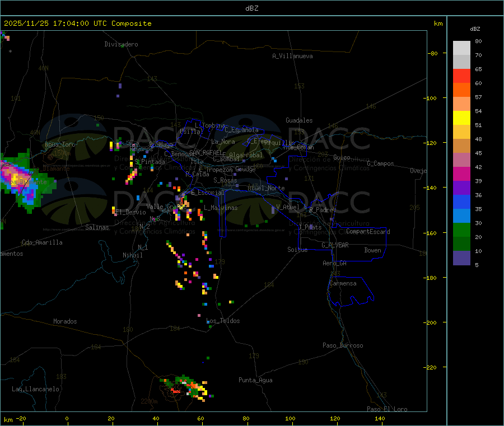Viewport: 504px width, 426px height.
Task: Click the Salinas location label
Action: coord(97,227)
